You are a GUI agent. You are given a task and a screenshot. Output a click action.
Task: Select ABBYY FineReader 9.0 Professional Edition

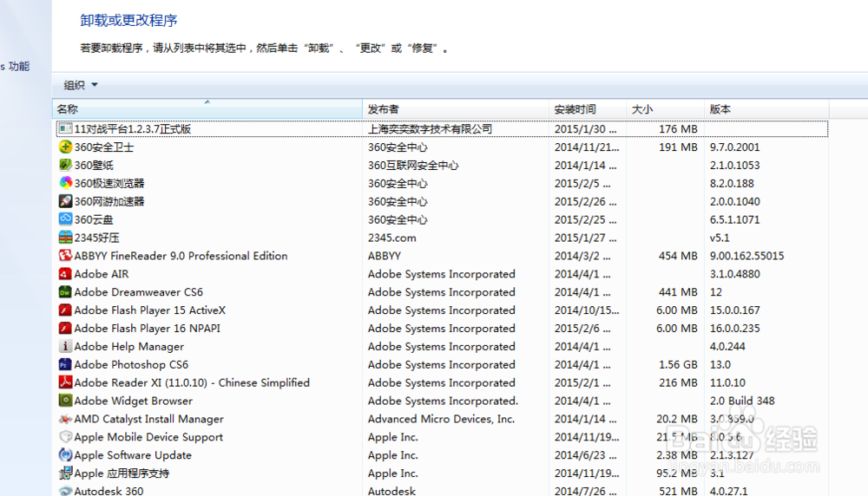tap(181, 256)
